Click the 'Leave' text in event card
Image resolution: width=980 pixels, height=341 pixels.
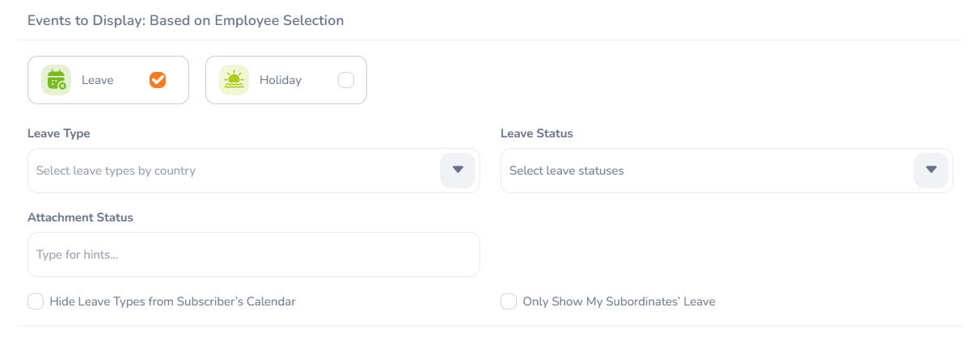pyautogui.click(x=98, y=80)
